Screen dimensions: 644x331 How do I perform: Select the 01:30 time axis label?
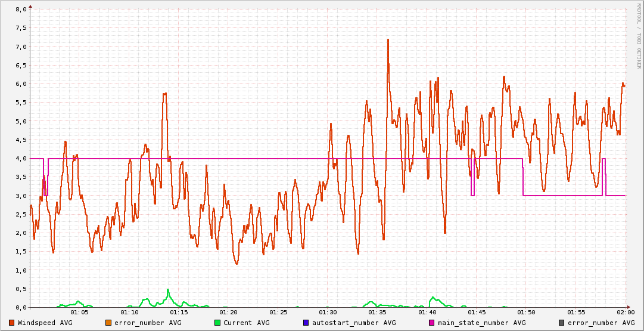click(328, 313)
